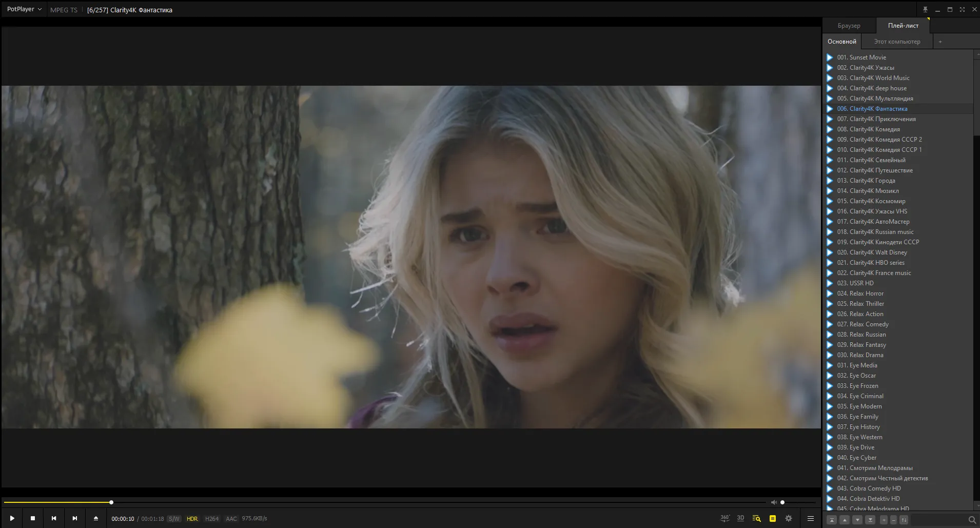
Task: Click the video frame to pause/play
Action: coord(411,257)
